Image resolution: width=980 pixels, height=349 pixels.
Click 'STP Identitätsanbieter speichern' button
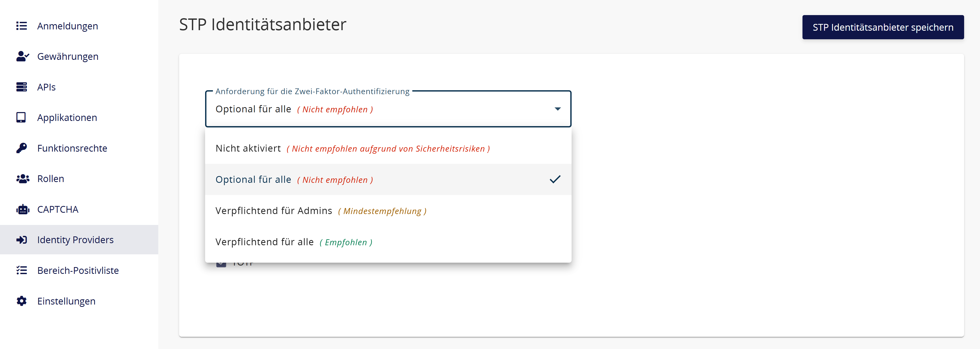(x=883, y=27)
